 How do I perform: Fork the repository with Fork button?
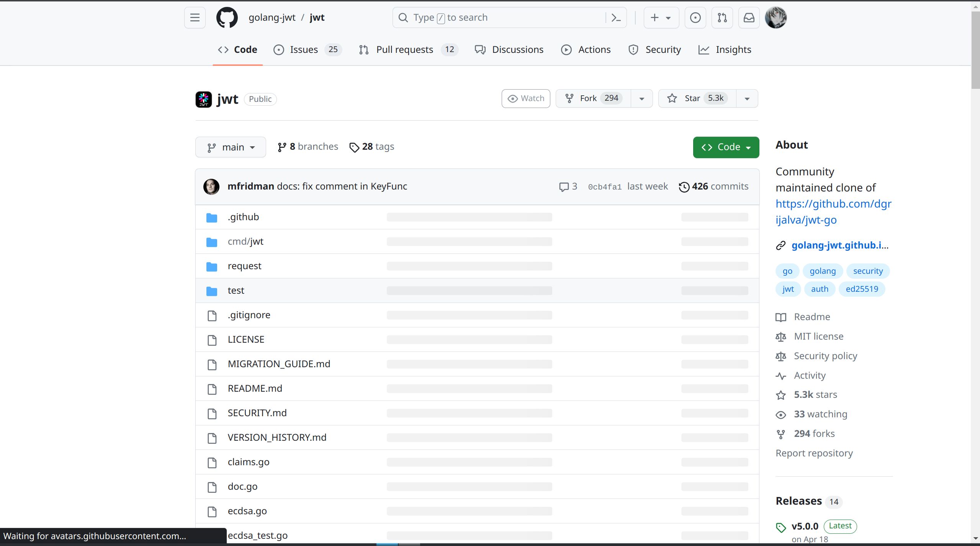(x=593, y=98)
